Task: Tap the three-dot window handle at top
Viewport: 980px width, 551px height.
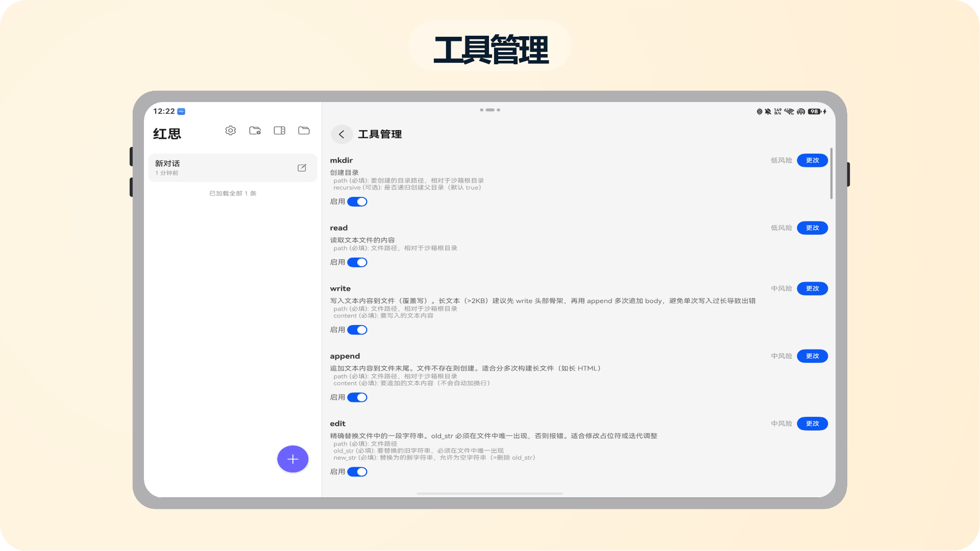Action: click(x=490, y=110)
